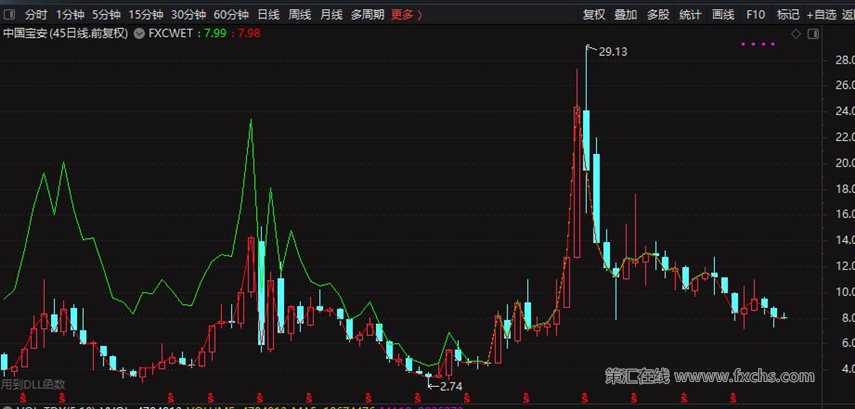The height and width of the screenshot is (409, 855).
Task: Open indicator dropdown arrow beside FXCWET
Action: 139,33
